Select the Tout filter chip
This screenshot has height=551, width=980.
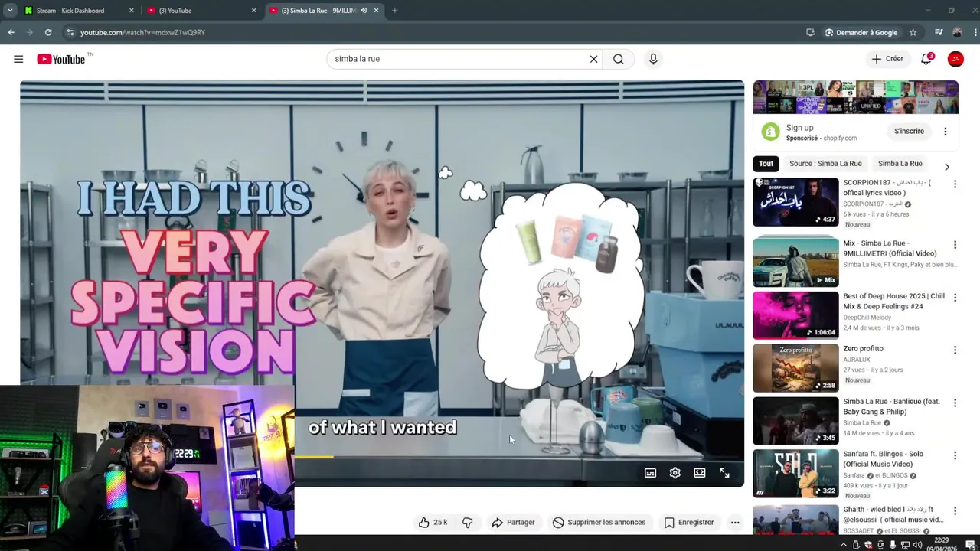[x=766, y=164]
